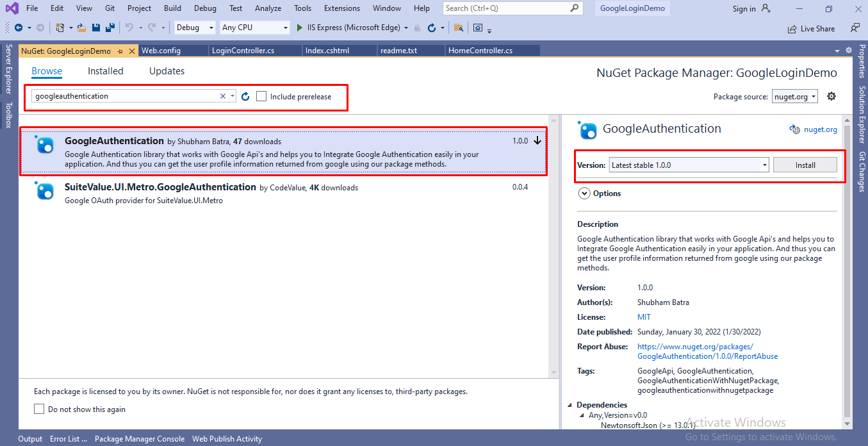Viewport: 868px width, 446px height.
Task: Click the account icon beside Sign in
Action: pyautogui.click(x=766, y=8)
